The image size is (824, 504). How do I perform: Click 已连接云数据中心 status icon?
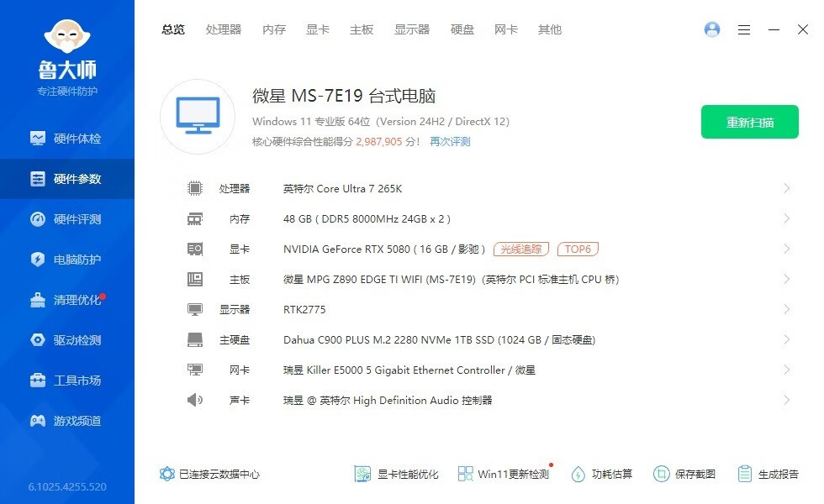[166, 474]
